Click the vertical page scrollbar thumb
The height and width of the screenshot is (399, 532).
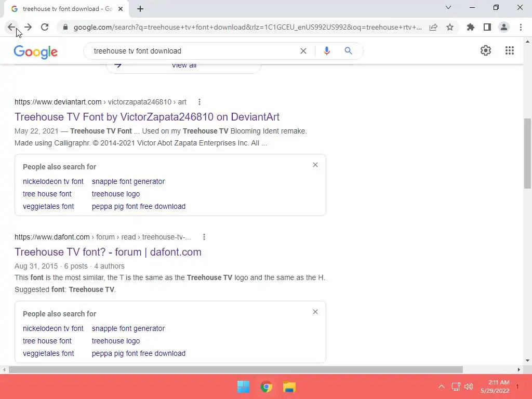pyautogui.click(x=527, y=153)
